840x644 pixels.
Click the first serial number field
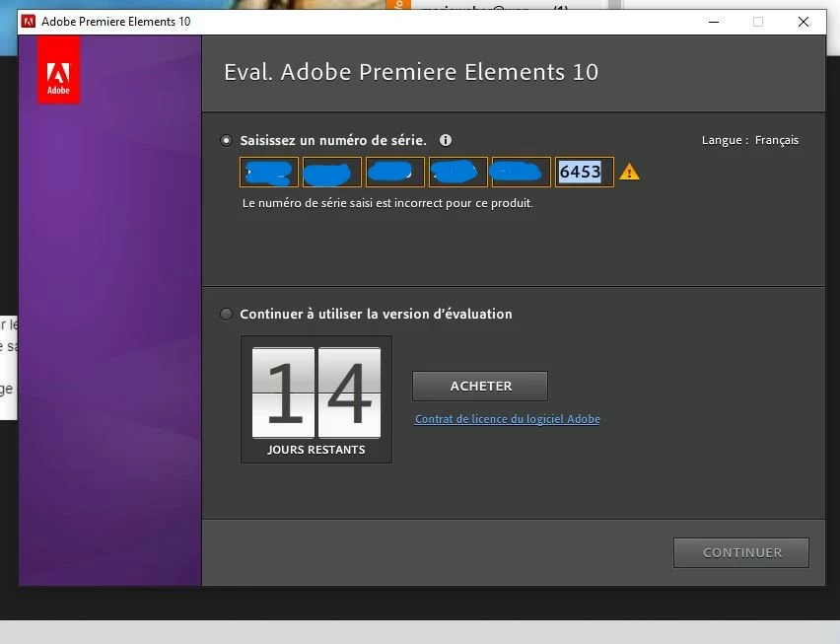(269, 172)
